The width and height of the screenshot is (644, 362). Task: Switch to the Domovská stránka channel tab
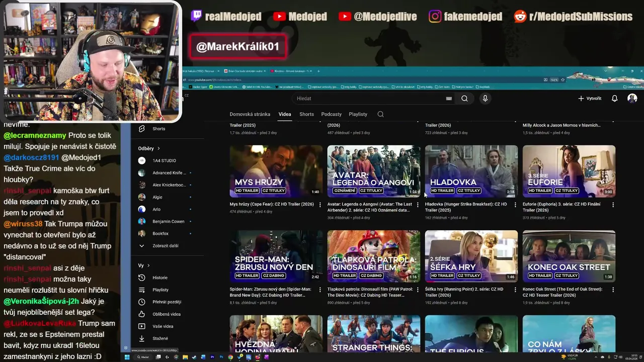pyautogui.click(x=250, y=114)
